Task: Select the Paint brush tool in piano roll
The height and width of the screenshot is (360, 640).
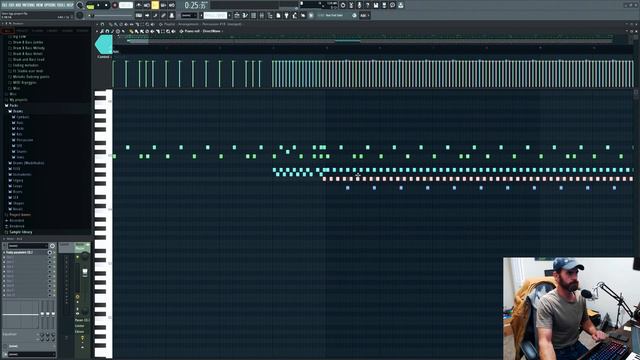Action: (136, 31)
